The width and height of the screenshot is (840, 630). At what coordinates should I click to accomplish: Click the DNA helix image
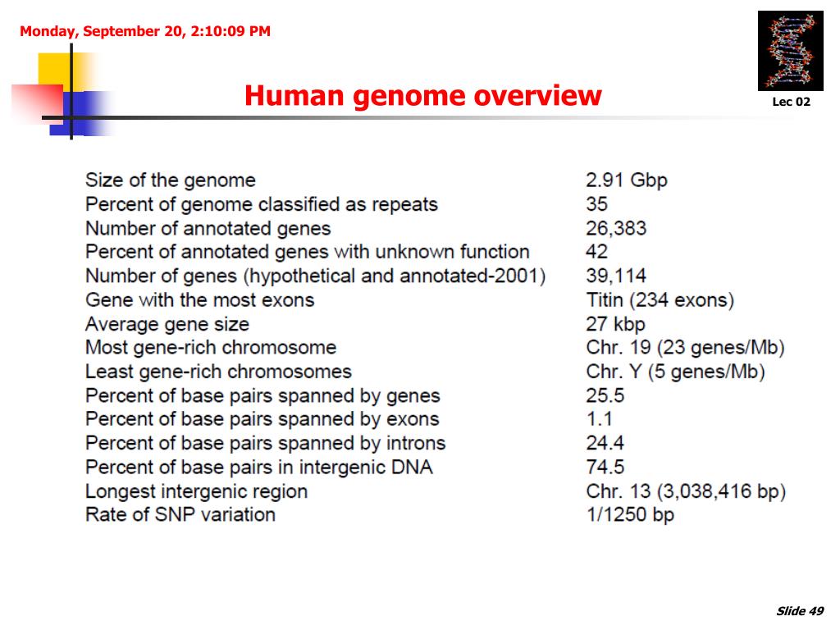(x=790, y=51)
